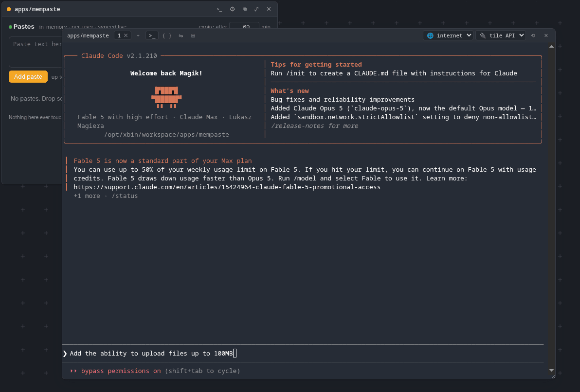Click the /release-notes for more text
This screenshot has height=392, width=580.
314,126
